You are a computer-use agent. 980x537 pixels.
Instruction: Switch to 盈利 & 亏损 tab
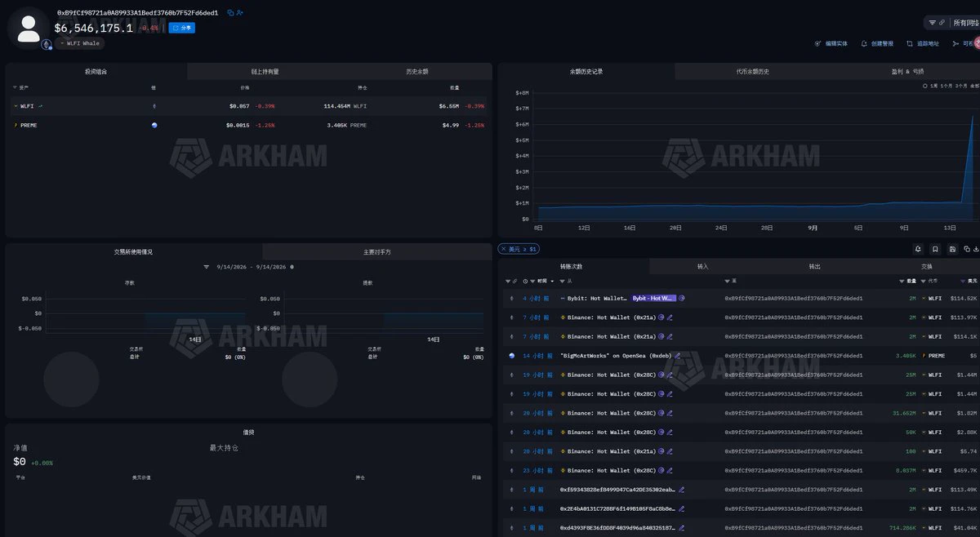(907, 72)
